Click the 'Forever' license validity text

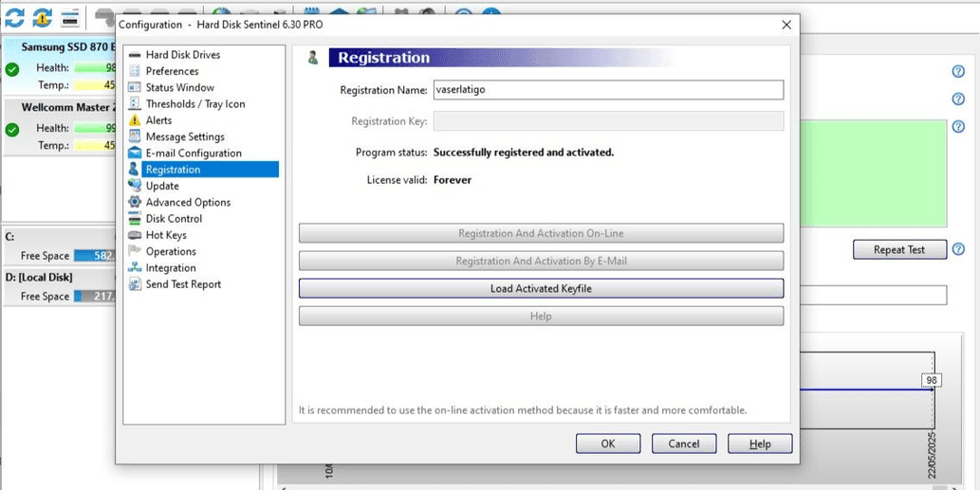(x=453, y=180)
